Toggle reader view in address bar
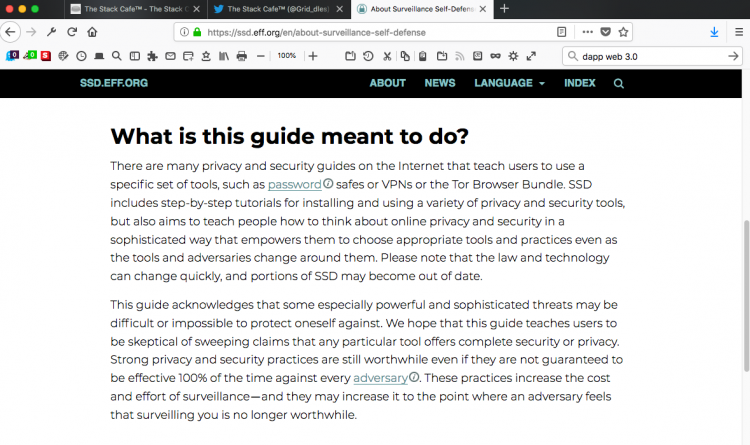This screenshot has width=750, height=445. click(x=562, y=32)
